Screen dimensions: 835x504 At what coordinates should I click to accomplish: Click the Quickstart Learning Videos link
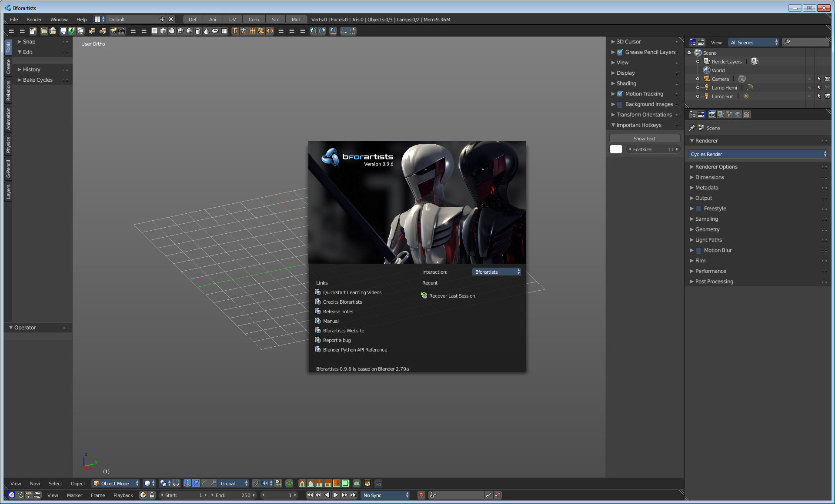(352, 292)
